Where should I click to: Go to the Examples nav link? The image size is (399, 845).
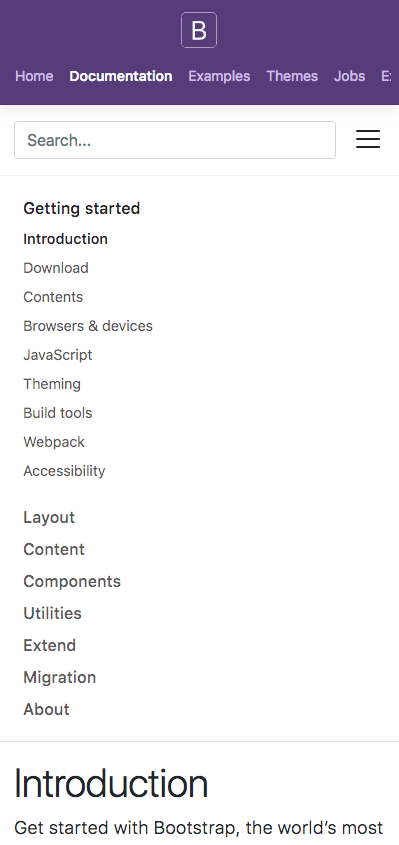(219, 76)
